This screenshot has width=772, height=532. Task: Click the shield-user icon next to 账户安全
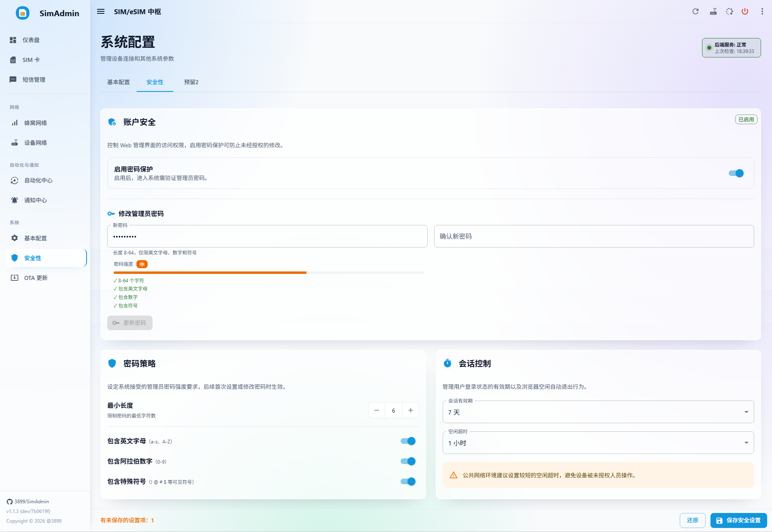112,122
